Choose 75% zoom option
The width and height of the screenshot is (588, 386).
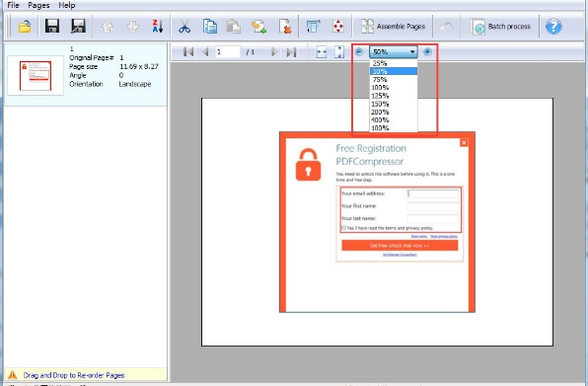click(394, 80)
